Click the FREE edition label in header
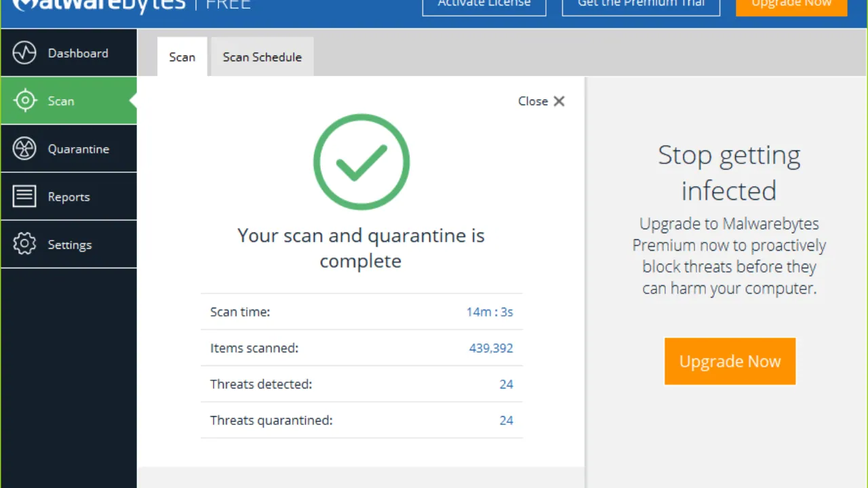Image resolution: width=868 pixels, height=488 pixels. click(x=229, y=5)
